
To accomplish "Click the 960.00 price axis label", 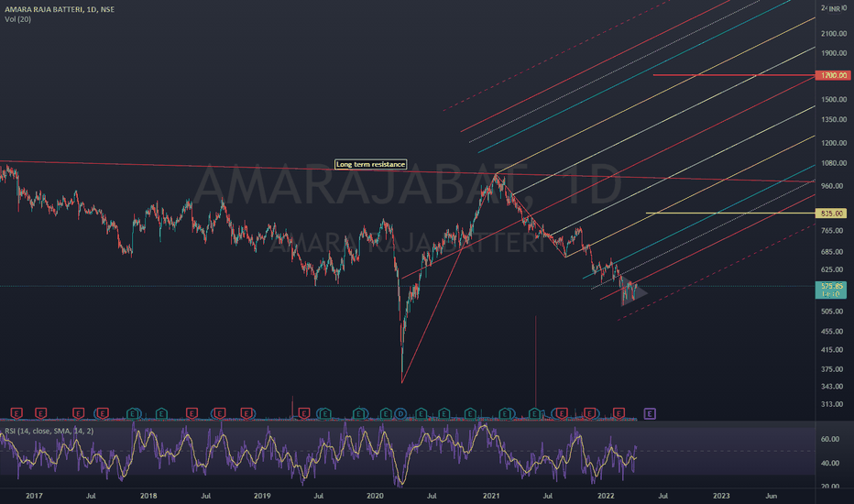I will [x=834, y=186].
